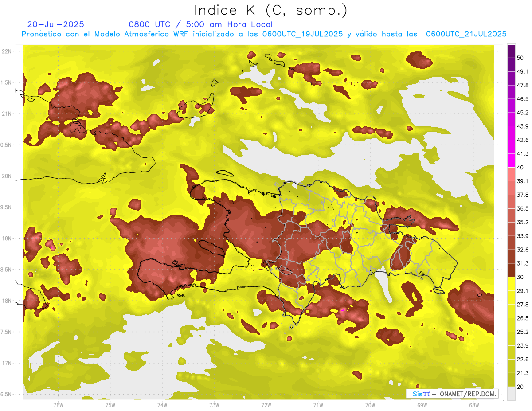This screenshot has height=411, width=532.
Task: Click the colorbar value '42.6'
Action: (x=523, y=140)
